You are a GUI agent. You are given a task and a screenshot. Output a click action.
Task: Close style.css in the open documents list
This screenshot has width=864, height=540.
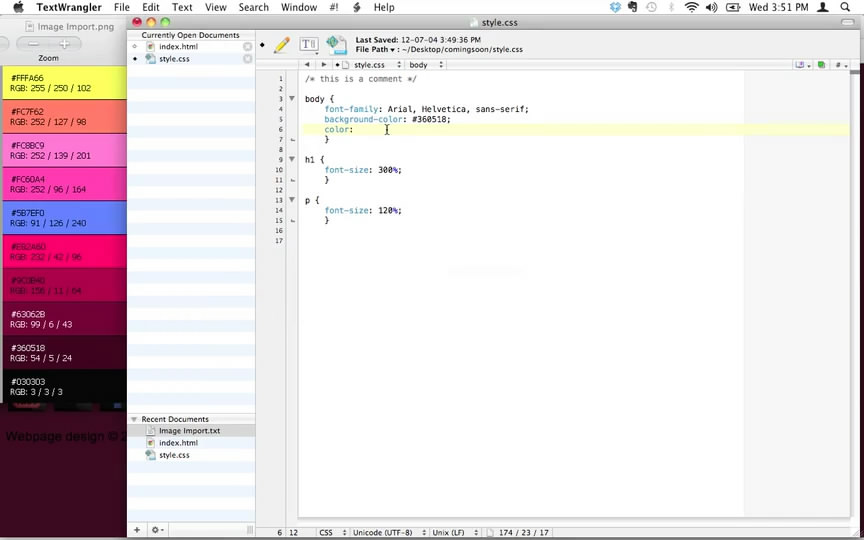(247, 59)
